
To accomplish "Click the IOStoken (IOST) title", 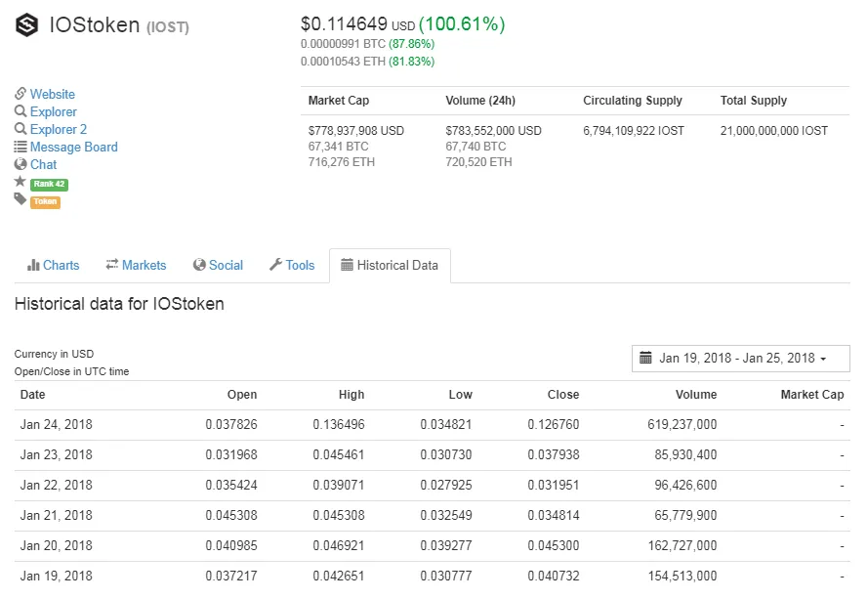I will coord(119,25).
